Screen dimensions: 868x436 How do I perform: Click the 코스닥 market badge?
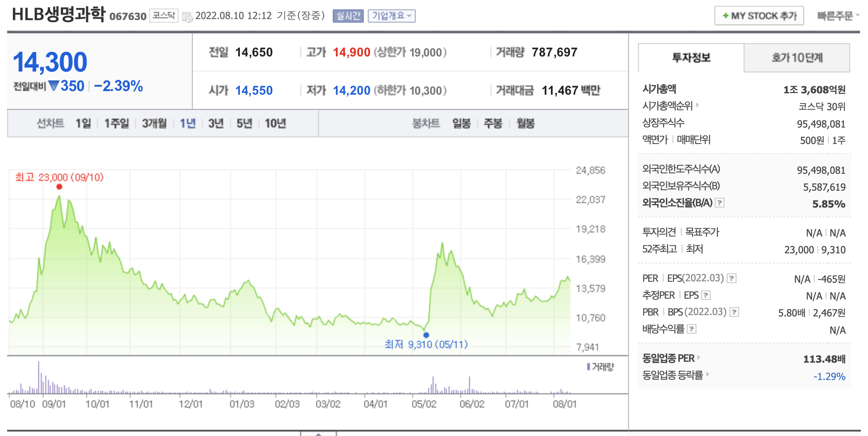coord(164,16)
